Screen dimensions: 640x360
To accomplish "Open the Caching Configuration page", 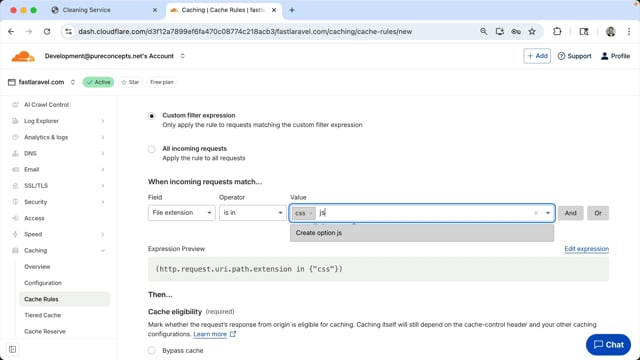I will [43, 283].
